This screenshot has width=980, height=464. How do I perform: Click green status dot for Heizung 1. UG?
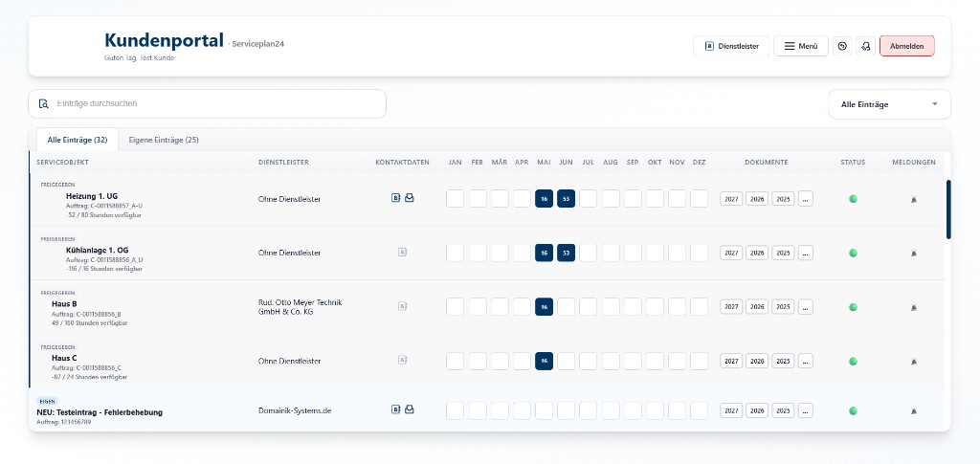(x=853, y=199)
